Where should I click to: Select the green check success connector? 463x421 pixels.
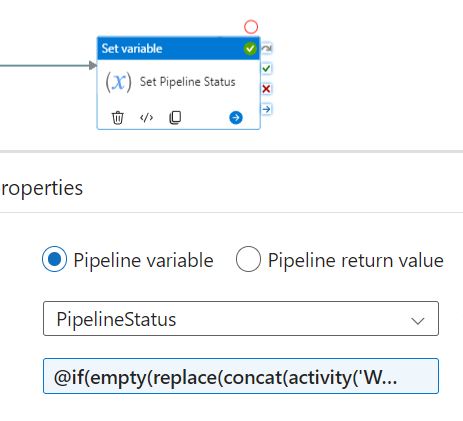(266, 69)
